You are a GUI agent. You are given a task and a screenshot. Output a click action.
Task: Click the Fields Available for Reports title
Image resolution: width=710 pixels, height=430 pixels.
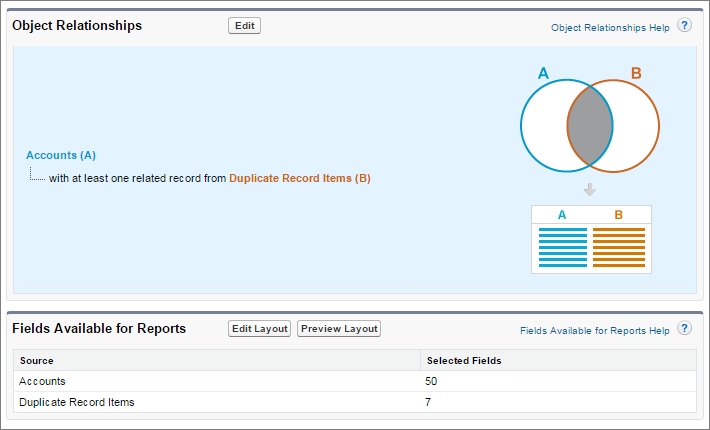(99, 329)
